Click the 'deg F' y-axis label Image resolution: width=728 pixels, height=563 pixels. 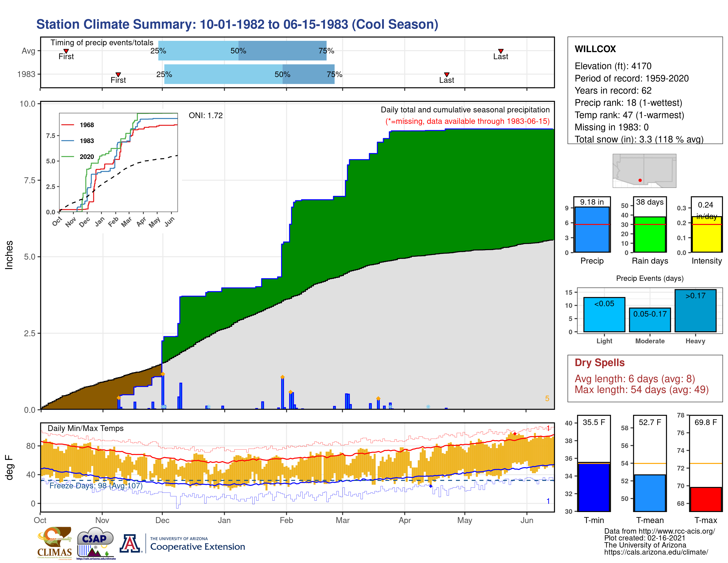click(x=9, y=467)
